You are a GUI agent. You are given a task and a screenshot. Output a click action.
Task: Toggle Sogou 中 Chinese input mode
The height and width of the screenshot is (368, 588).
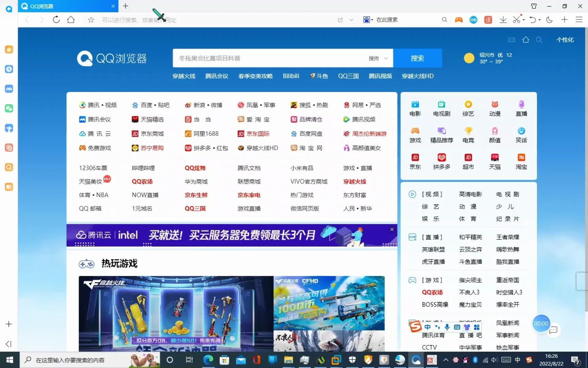[x=427, y=327]
